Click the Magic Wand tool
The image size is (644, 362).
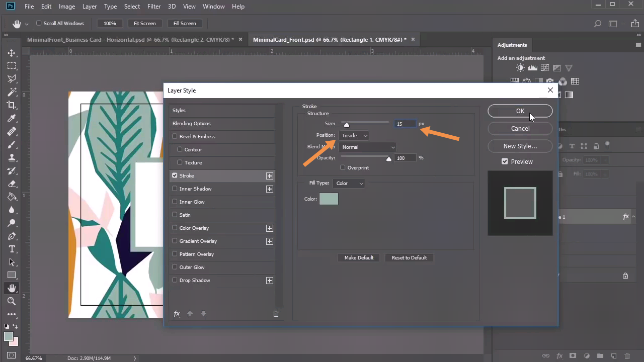(x=11, y=92)
